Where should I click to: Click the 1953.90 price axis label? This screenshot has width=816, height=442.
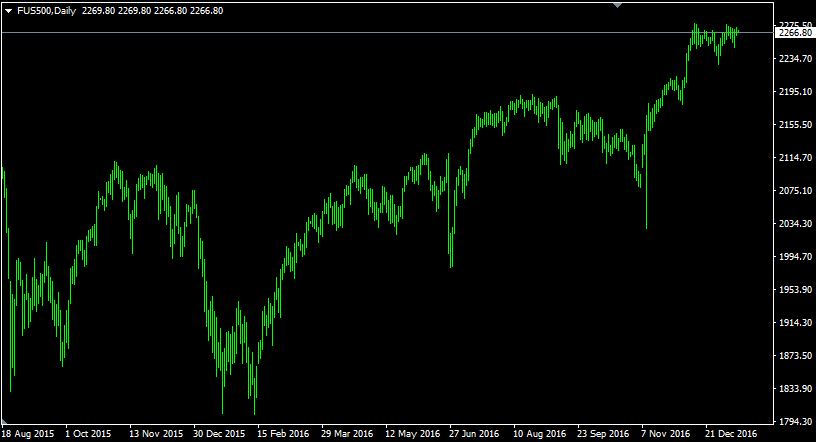pyautogui.click(x=795, y=289)
